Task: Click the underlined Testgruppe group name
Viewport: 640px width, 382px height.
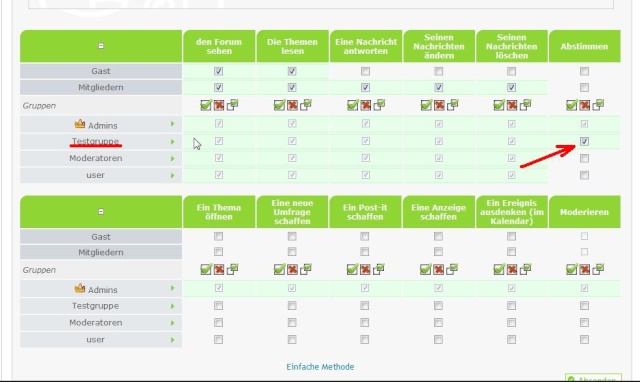Action: coord(96,141)
